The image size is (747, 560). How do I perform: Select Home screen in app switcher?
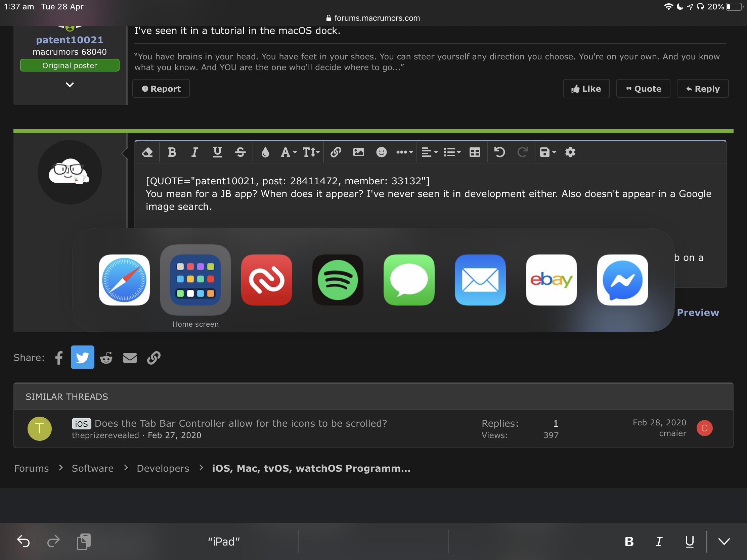point(195,280)
